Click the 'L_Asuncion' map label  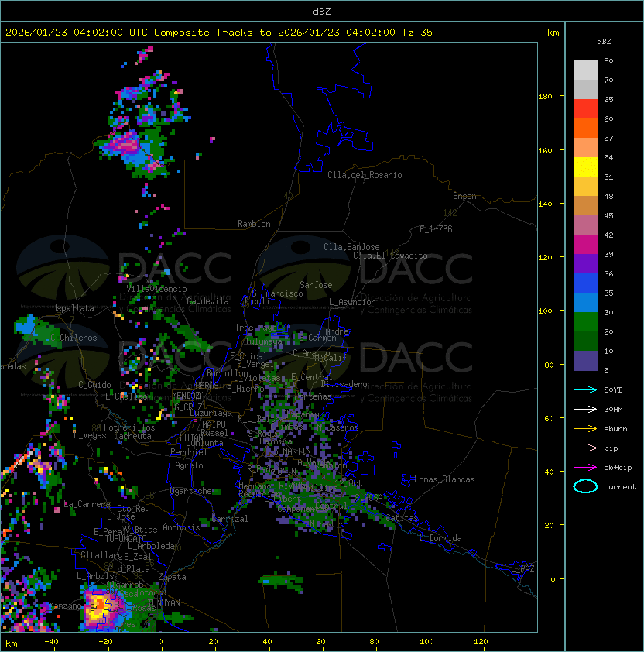pos(352,302)
